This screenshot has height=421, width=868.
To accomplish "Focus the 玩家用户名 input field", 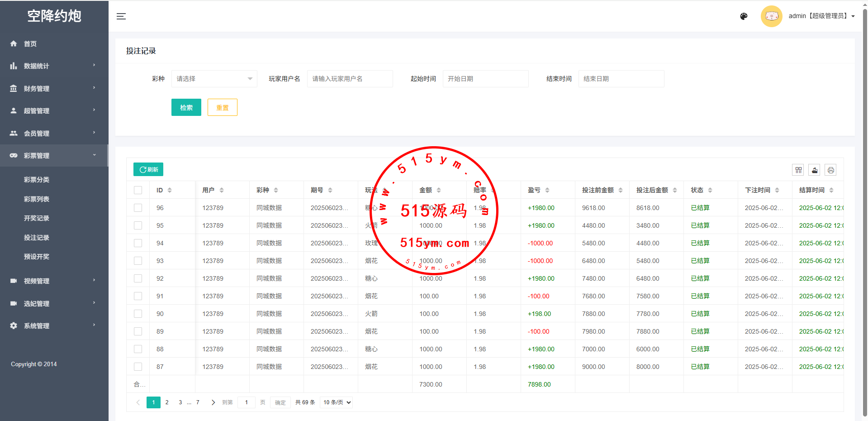I will point(350,79).
